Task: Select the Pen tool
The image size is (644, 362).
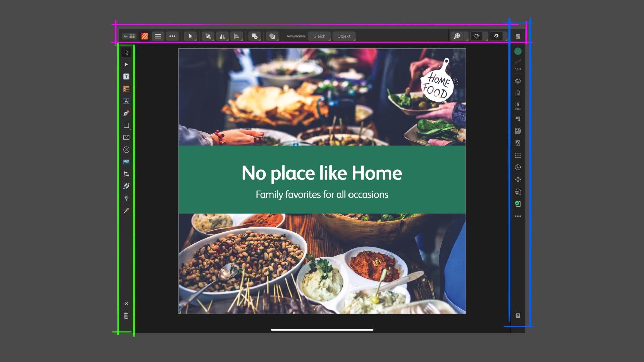Action: coord(126,113)
